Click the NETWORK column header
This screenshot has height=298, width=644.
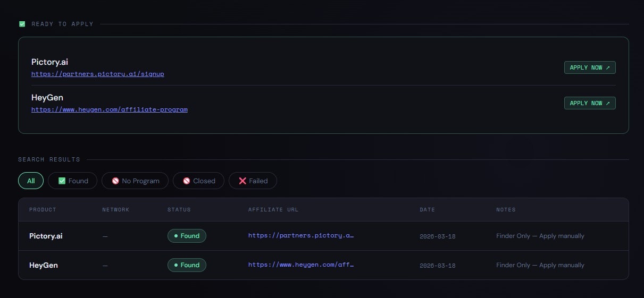[116, 210]
